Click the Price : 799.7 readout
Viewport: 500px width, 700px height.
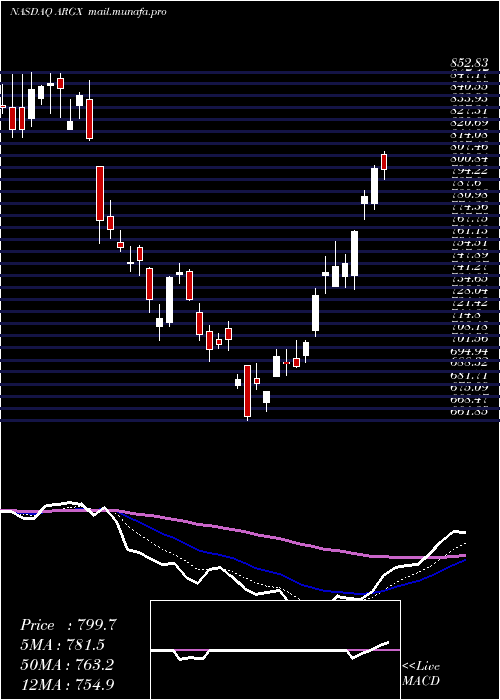pos(68,625)
